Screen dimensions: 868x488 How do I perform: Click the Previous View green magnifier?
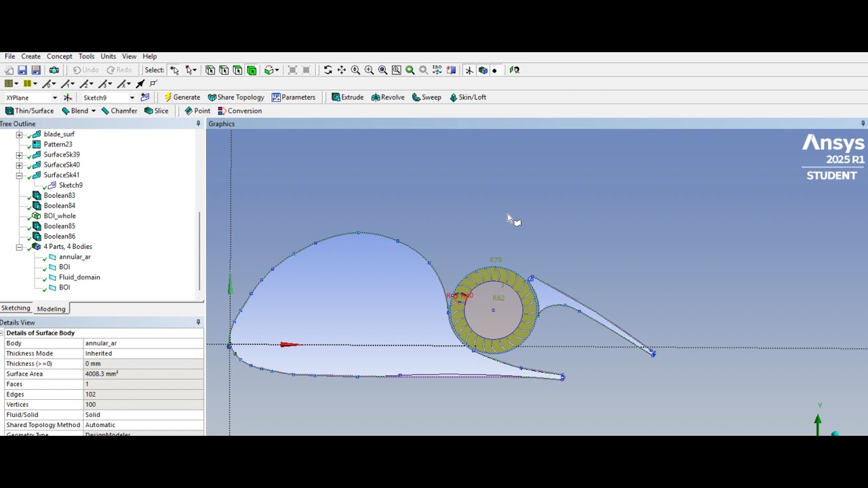tap(410, 70)
